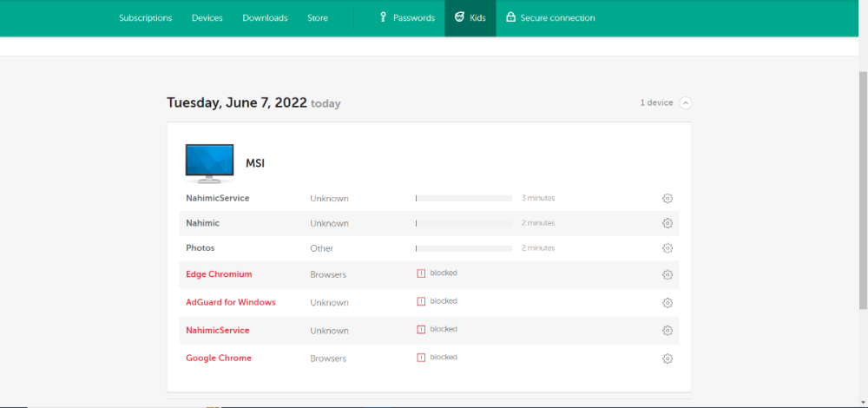Open settings gear for NahimicService 3 minutes row
868x408 pixels.
[667, 198]
